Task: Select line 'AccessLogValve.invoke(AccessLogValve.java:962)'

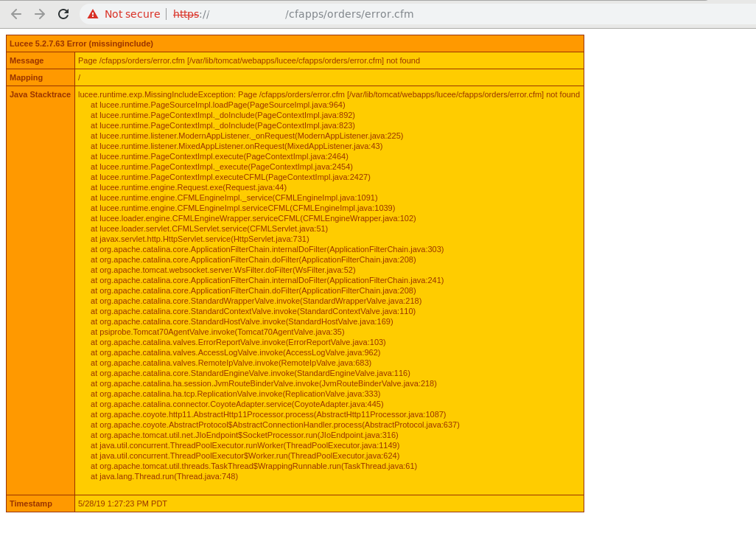Action: click(x=235, y=352)
